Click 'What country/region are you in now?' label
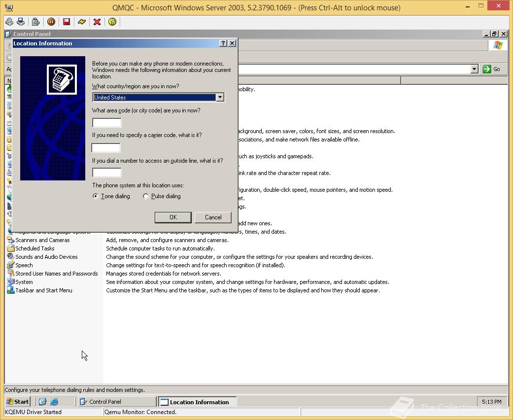Image resolution: width=513 pixels, height=420 pixels. 136,86
